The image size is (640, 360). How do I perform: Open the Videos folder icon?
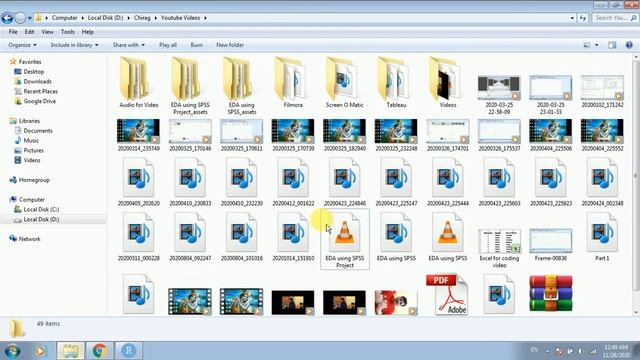coord(444,78)
